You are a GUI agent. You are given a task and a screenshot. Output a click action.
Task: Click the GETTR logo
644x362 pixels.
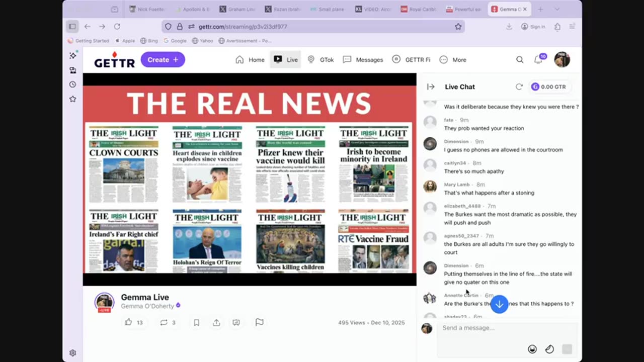pos(114,60)
